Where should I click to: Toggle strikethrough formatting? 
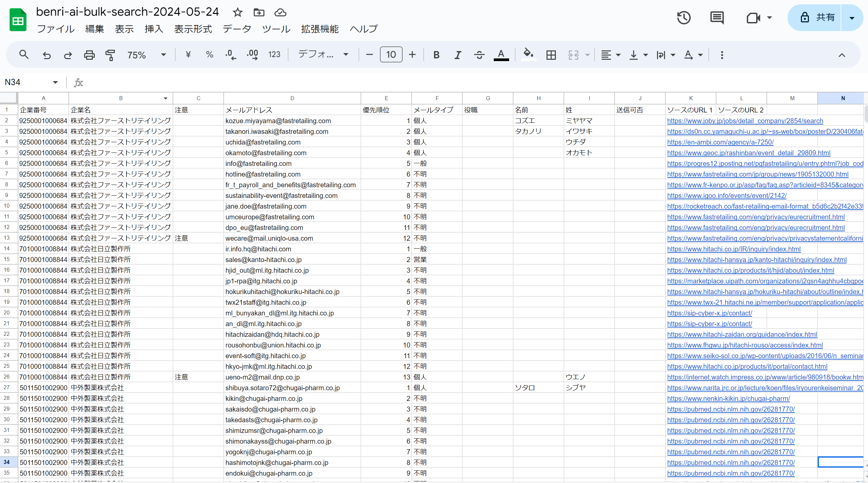[479, 55]
